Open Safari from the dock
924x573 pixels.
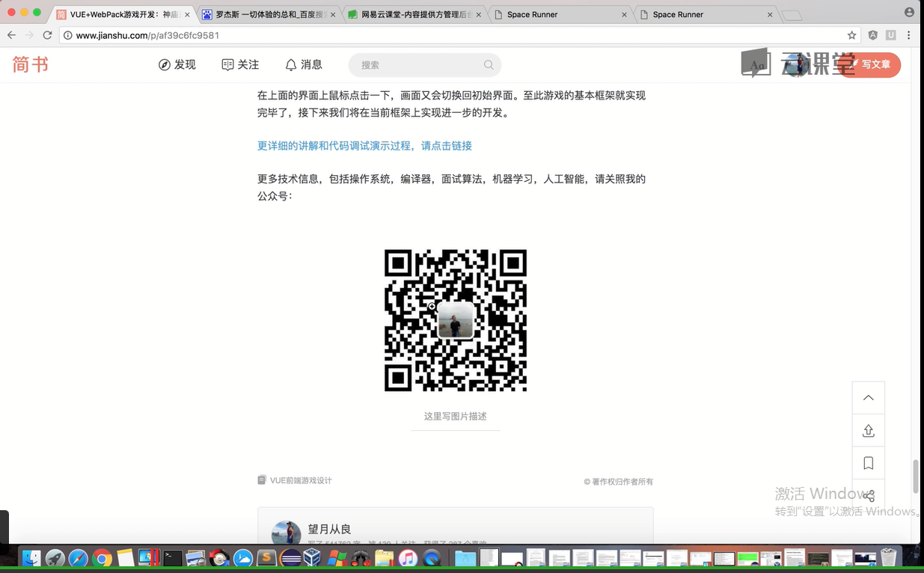click(x=78, y=558)
